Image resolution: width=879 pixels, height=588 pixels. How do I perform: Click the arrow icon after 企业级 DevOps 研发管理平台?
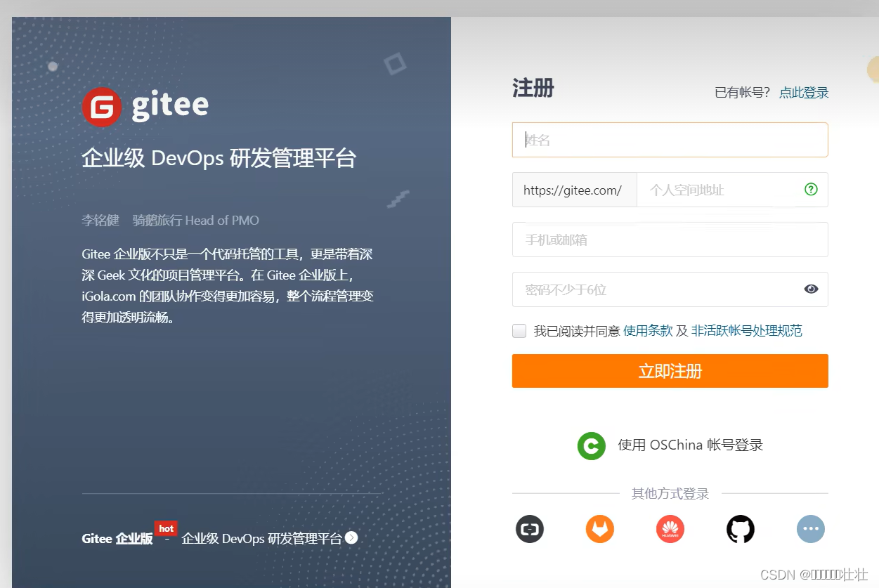tap(352, 538)
